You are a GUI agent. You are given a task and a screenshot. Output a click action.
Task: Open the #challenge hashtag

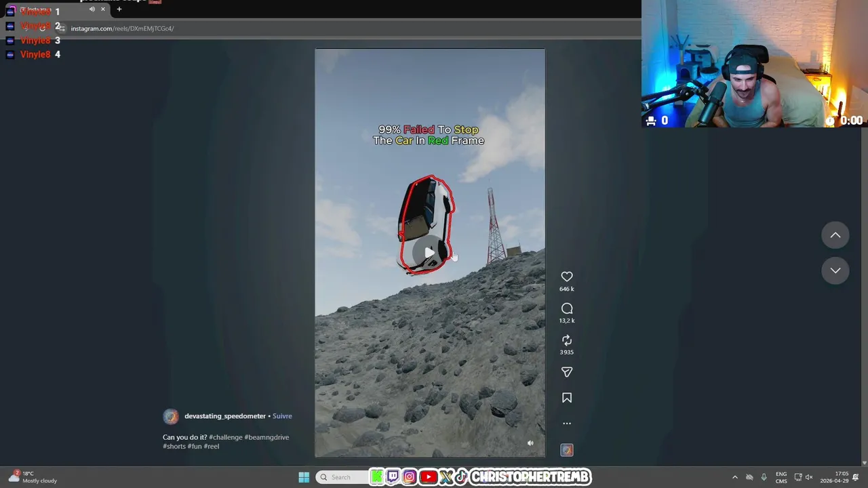pos(225,437)
